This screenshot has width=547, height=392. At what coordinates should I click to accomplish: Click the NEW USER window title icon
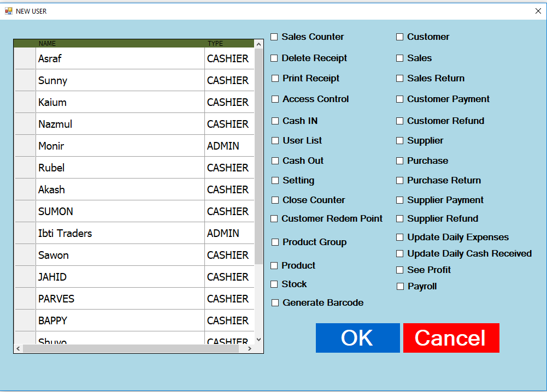tap(9, 11)
